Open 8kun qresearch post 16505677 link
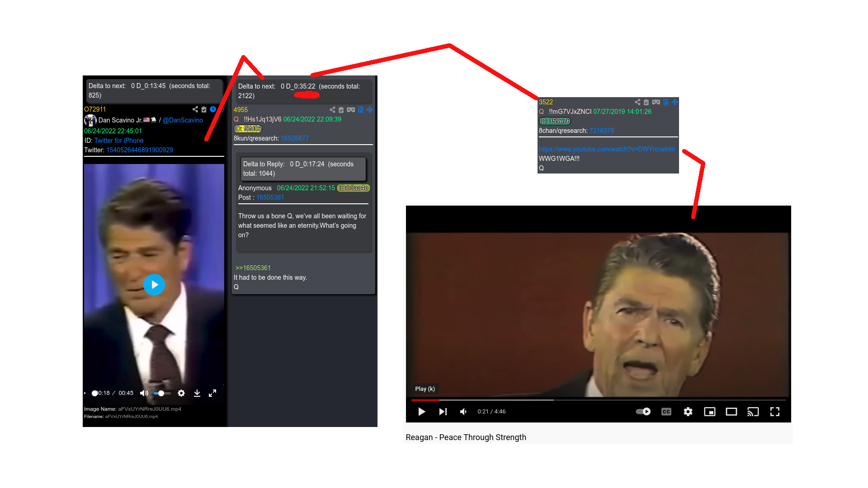 coord(295,138)
